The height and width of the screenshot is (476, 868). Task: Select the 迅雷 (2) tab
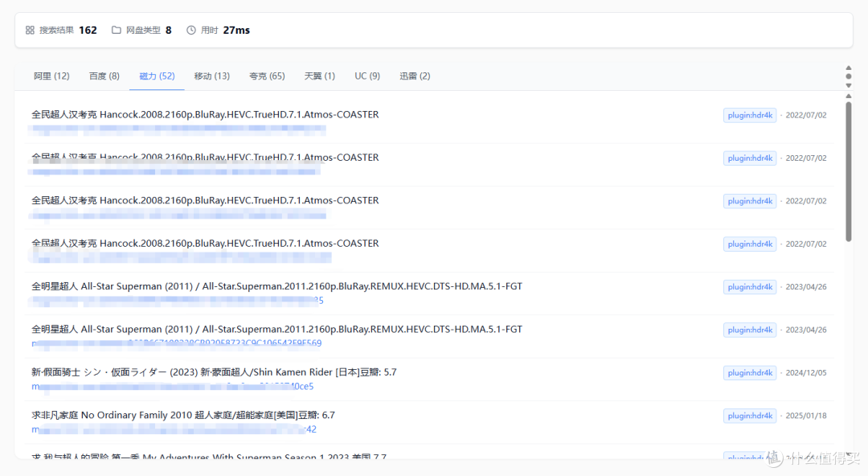coord(415,76)
